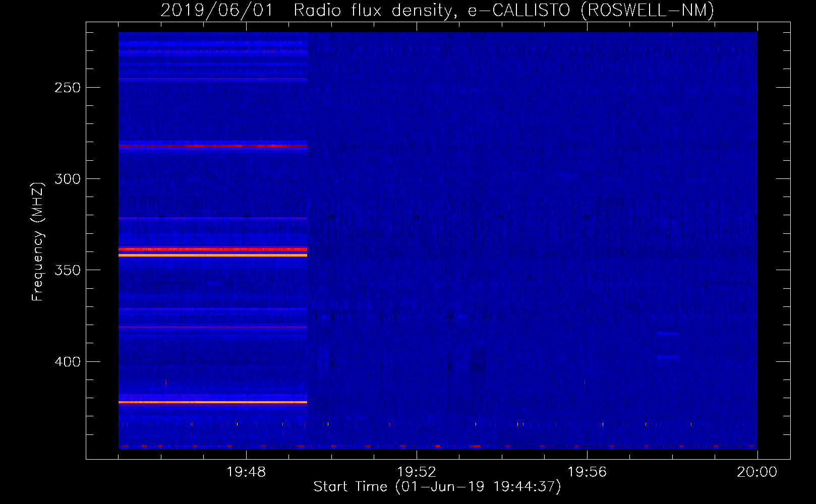816x504 pixels.
Task: Click the 'Start Time (01-Jun-19 19:44:37)' label
Action: click(437, 487)
